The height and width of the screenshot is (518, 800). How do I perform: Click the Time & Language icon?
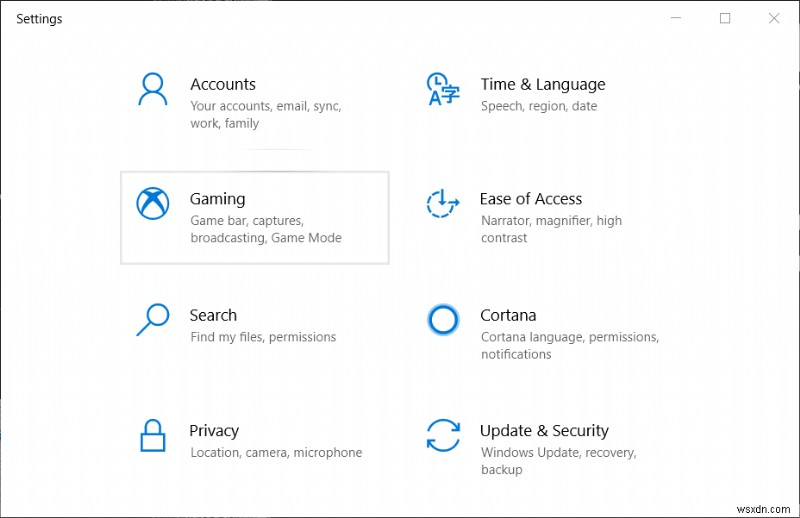click(442, 89)
